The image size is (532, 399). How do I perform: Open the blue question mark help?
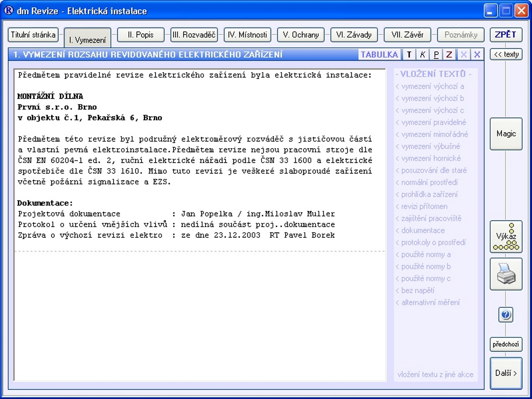506,314
